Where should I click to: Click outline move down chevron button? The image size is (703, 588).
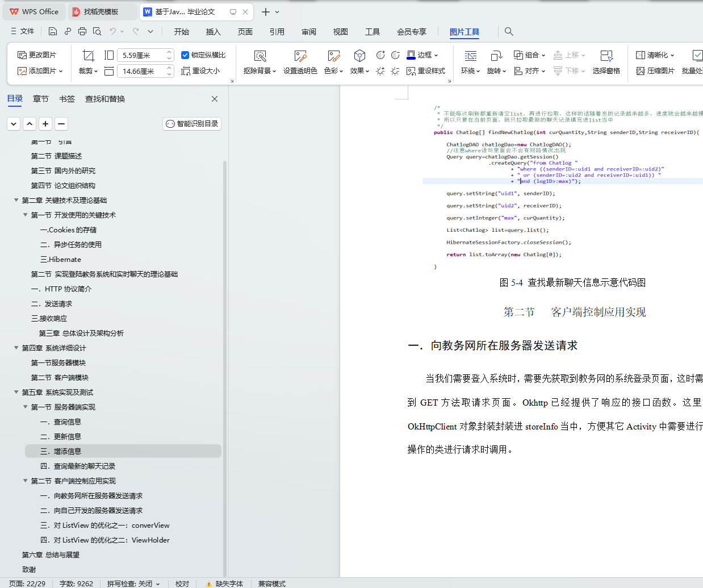click(x=14, y=123)
